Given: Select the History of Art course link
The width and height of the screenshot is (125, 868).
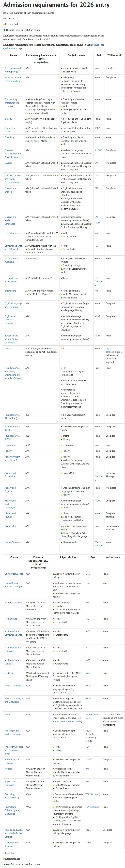Looking at the screenshot, I should click(11, 526).
